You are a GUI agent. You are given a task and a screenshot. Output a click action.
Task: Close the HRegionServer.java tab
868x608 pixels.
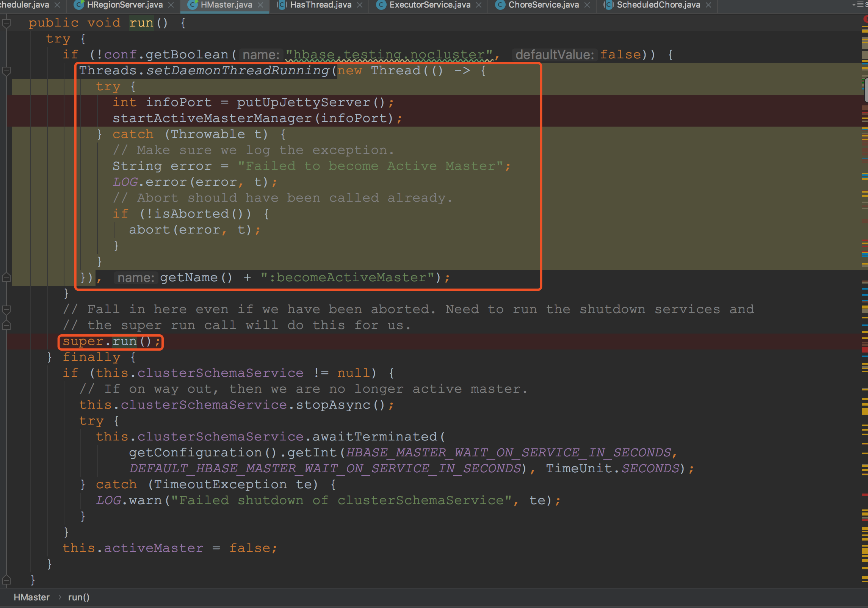tap(171, 5)
